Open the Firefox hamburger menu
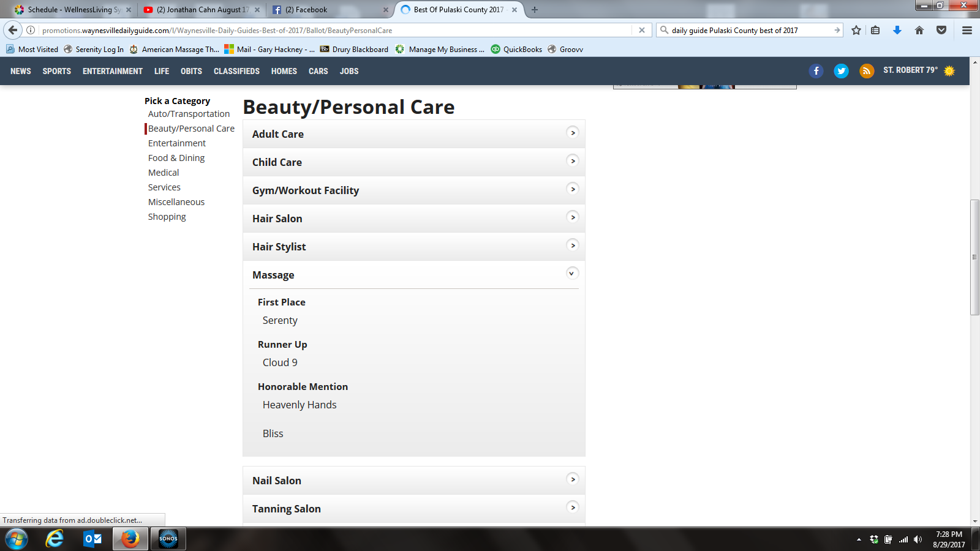The image size is (980, 551). (967, 30)
